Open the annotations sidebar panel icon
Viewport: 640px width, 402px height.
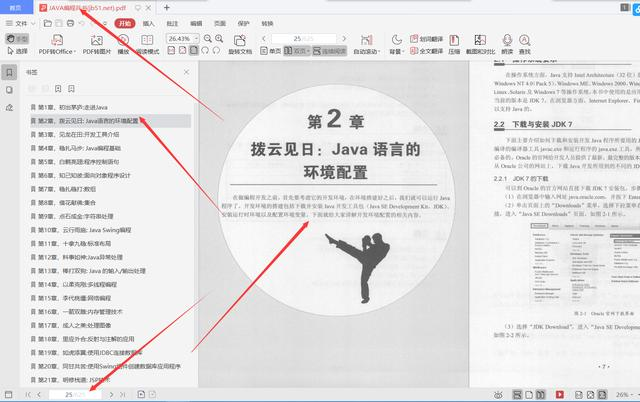9,107
